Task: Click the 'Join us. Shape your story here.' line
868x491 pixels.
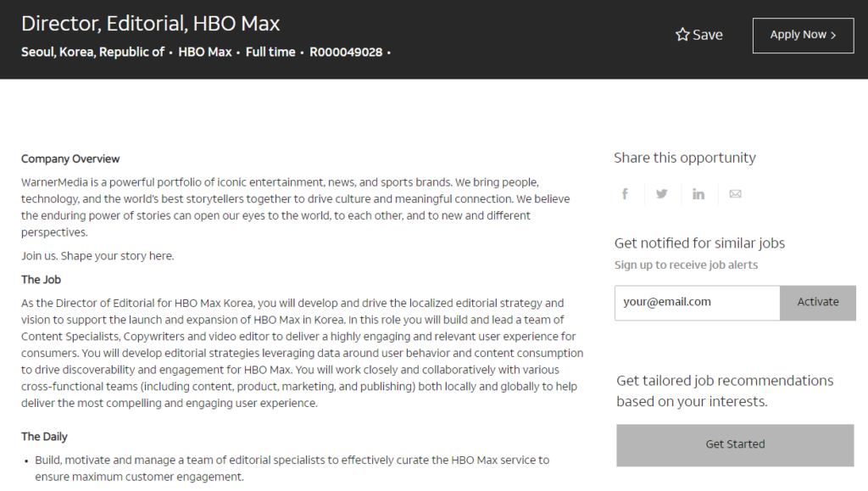Action: [97, 256]
